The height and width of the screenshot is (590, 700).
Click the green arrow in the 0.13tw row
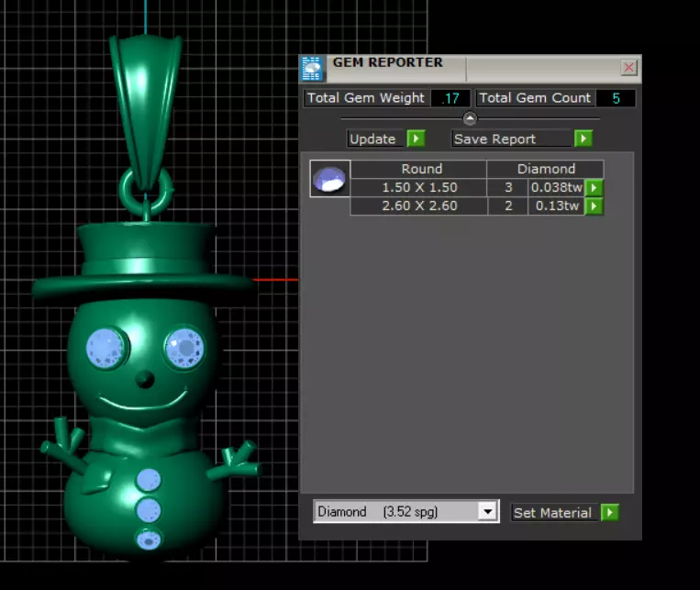click(594, 206)
